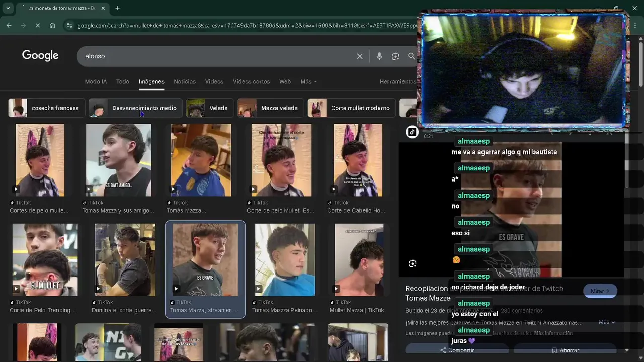The image size is (644, 362).
Task: Open a new browser tab
Action: click(117, 8)
